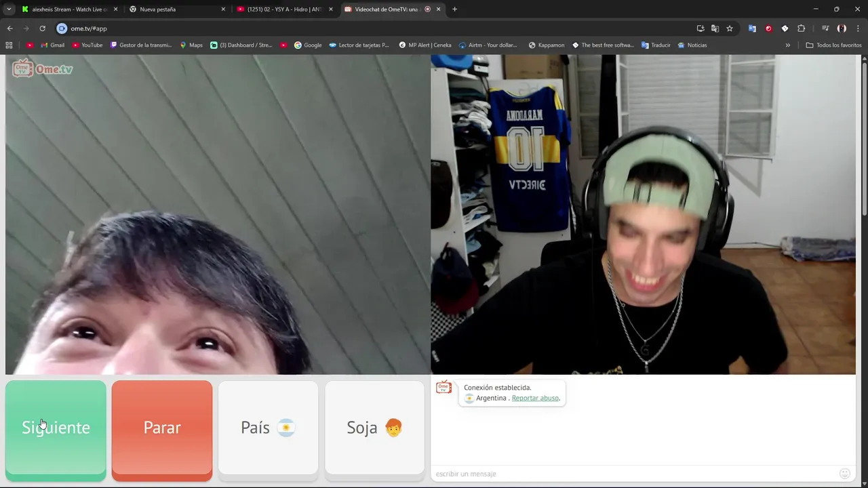868x488 pixels.
Task: Open Google Translate extension icon
Action: [x=752, y=28]
